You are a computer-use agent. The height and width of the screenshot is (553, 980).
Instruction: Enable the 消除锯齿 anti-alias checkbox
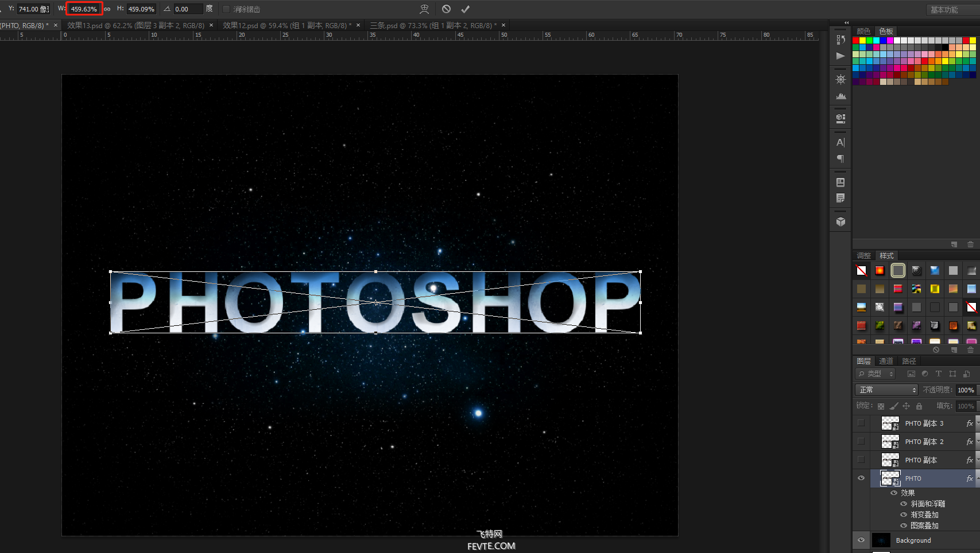pyautogui.click(x=226, y=9)
